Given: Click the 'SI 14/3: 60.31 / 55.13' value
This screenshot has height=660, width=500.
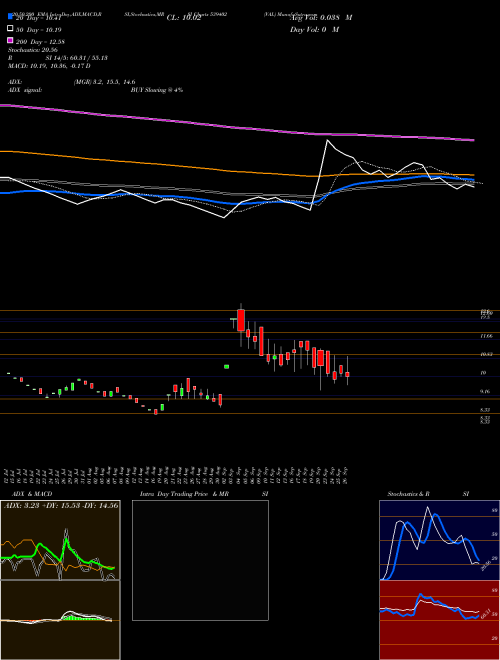Looking at the screenshot, I should pos(77,58).
